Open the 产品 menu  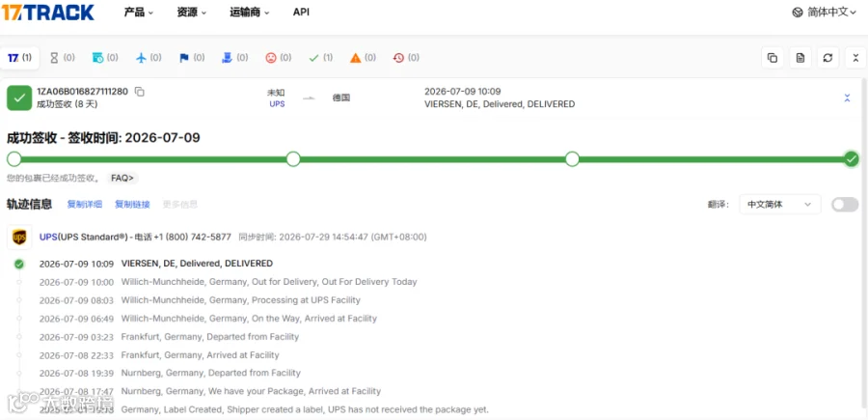pyautogui.click(x=138, y=13)
